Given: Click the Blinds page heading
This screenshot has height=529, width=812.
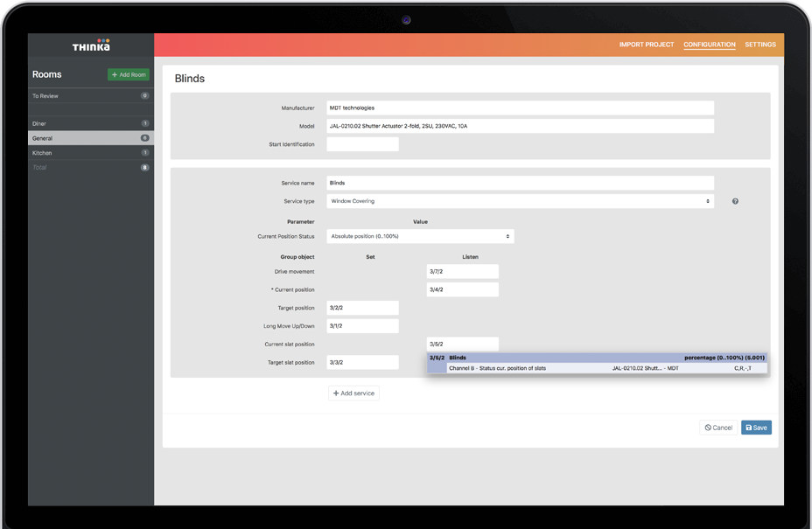Looking at the screenshot, I should (x=190, y=79).
